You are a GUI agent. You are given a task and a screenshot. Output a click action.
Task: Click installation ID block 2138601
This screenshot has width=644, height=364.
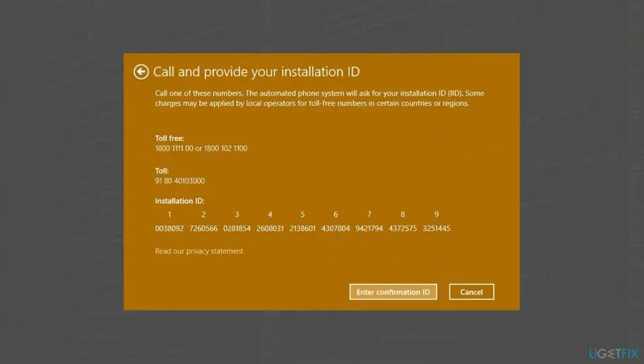click(x=303, y=229)
